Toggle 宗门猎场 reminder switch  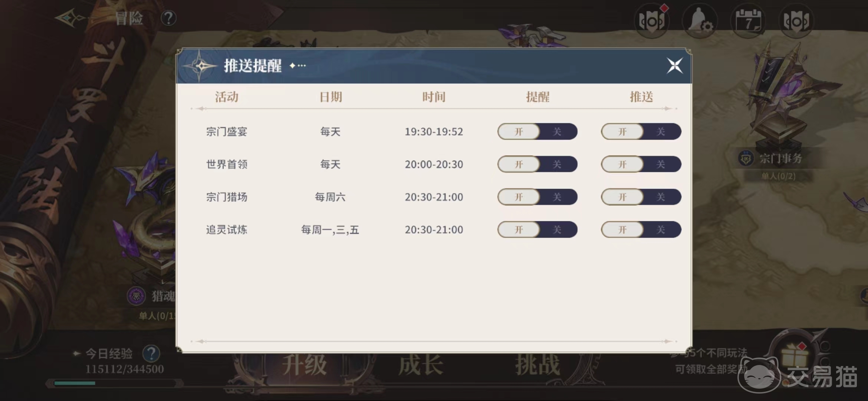click(537, 197)
